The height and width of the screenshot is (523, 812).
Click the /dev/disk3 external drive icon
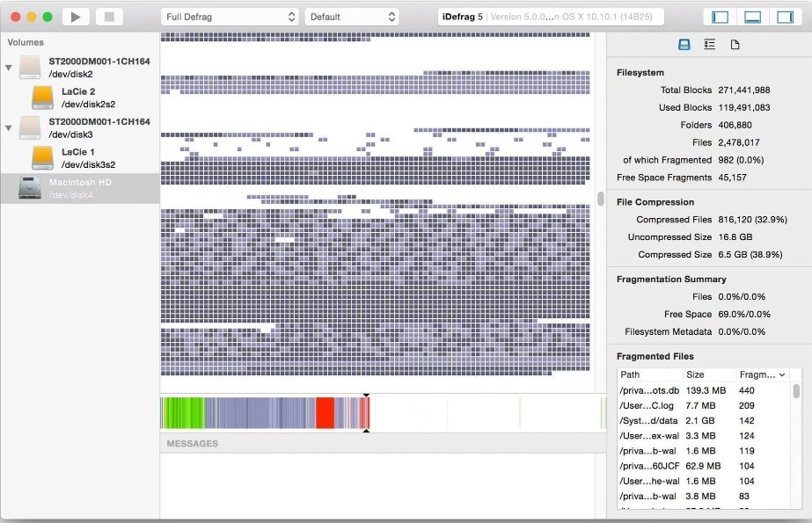coord(30,127)
